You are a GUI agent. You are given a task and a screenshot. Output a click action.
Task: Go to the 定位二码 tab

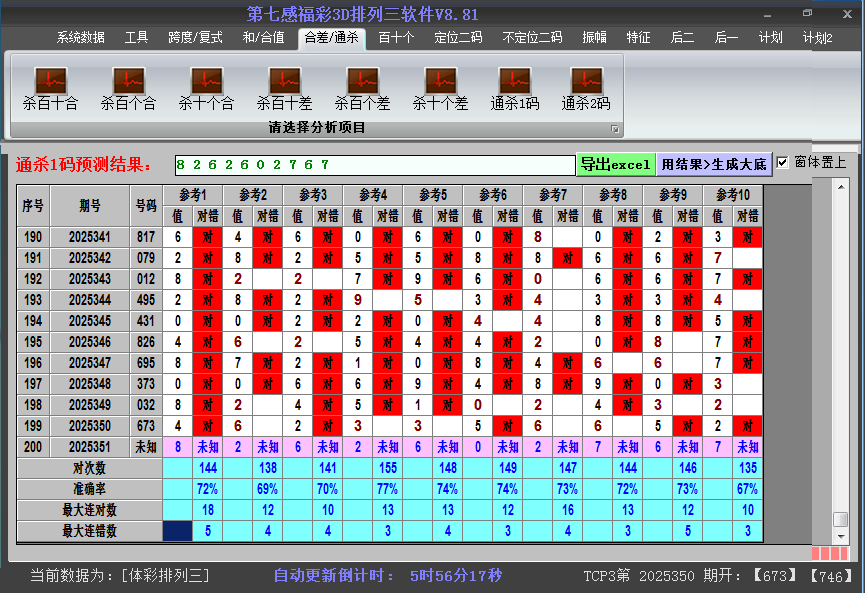click(458, 38)
